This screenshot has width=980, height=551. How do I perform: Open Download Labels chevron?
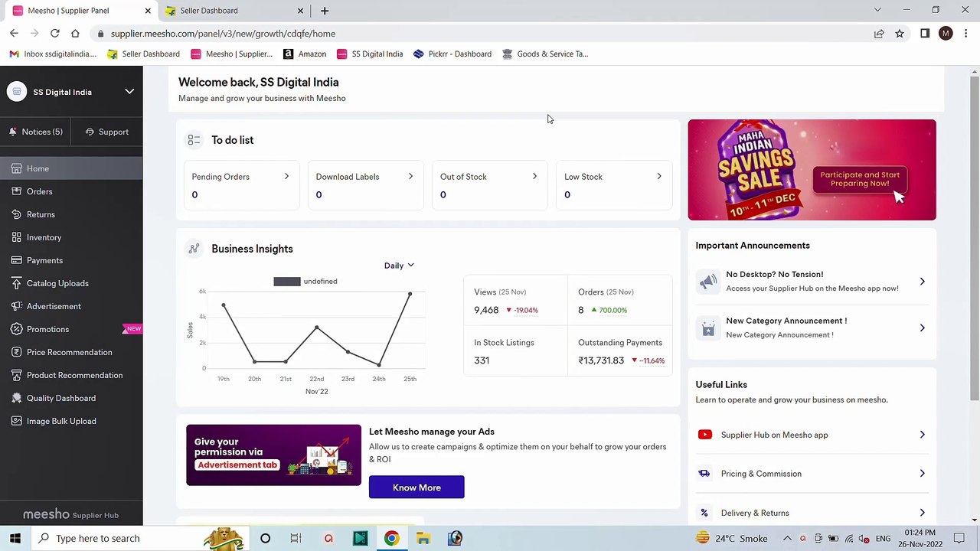click(410, 177)
